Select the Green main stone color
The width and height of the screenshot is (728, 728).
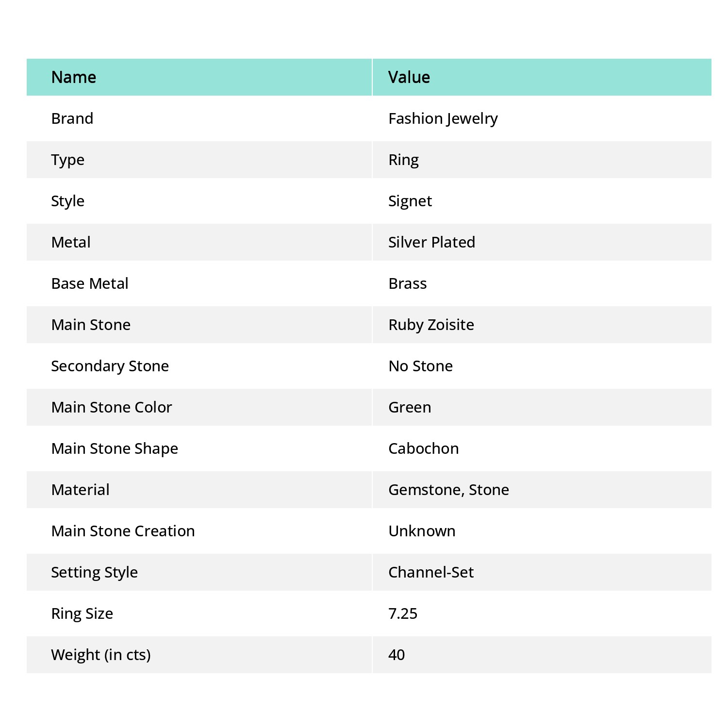(x=410, y=407)
